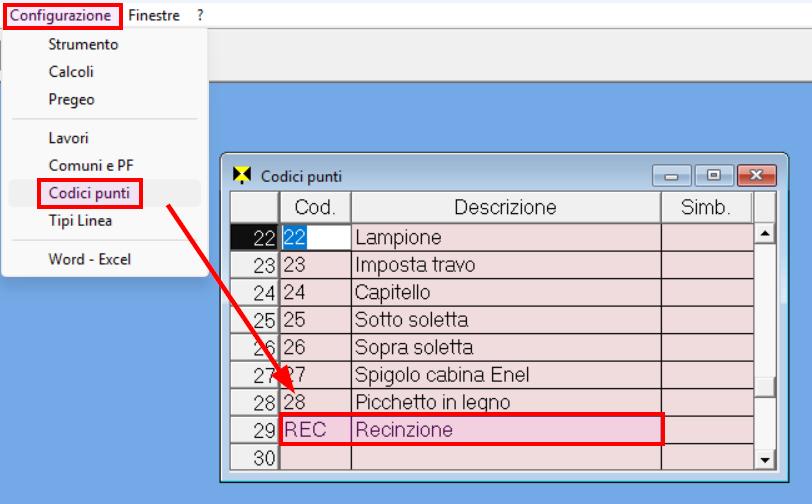Select Codici punti menu entry
This screenshot has width=812, height=504.
[89, 193]
